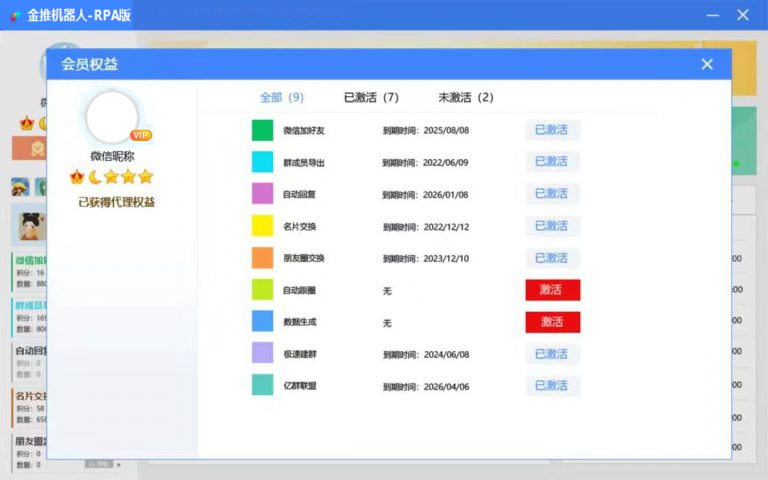
Task: Click 已激活 button for 极速建群
Action: point(553,354)
